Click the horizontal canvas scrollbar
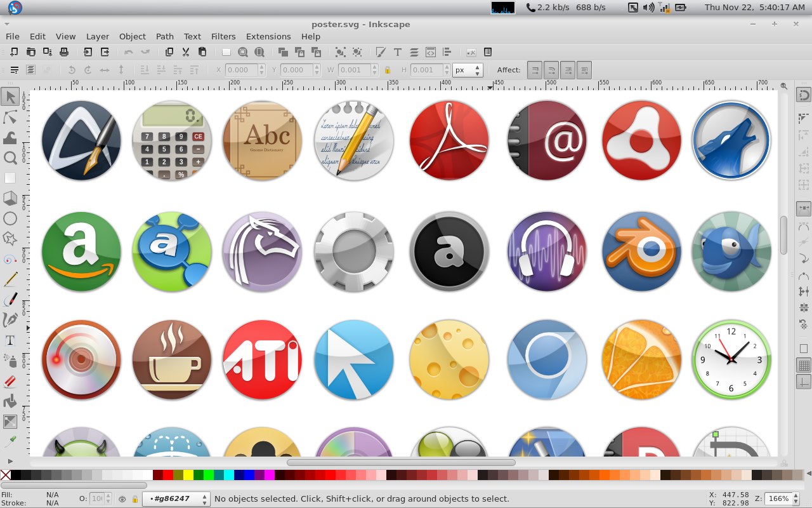Viewport: 812px width, 508px height. pyautogui.click(x=401, y=462)
